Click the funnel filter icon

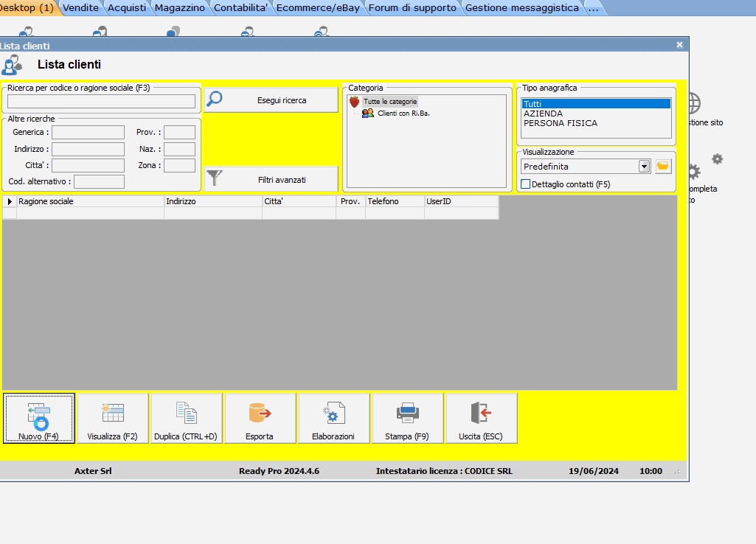215,178
